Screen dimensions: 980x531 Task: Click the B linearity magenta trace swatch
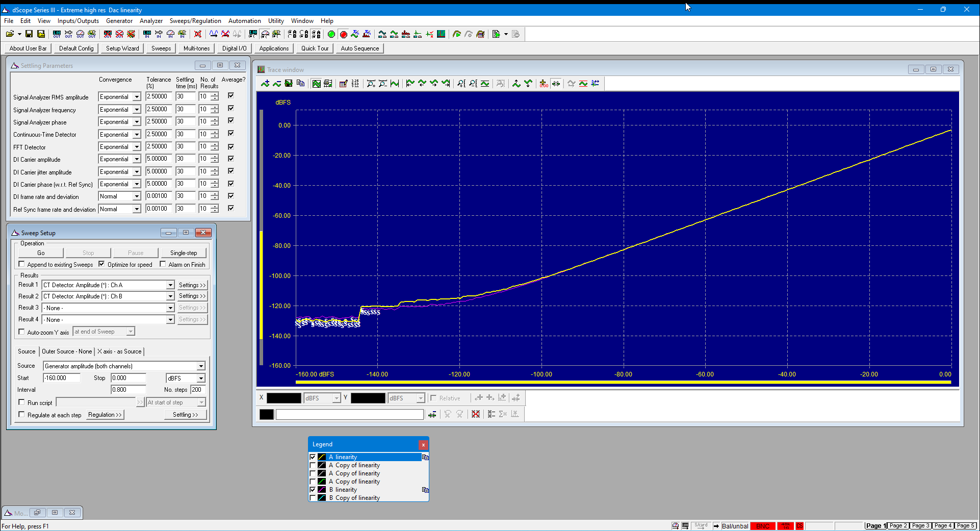pos(322,490)
